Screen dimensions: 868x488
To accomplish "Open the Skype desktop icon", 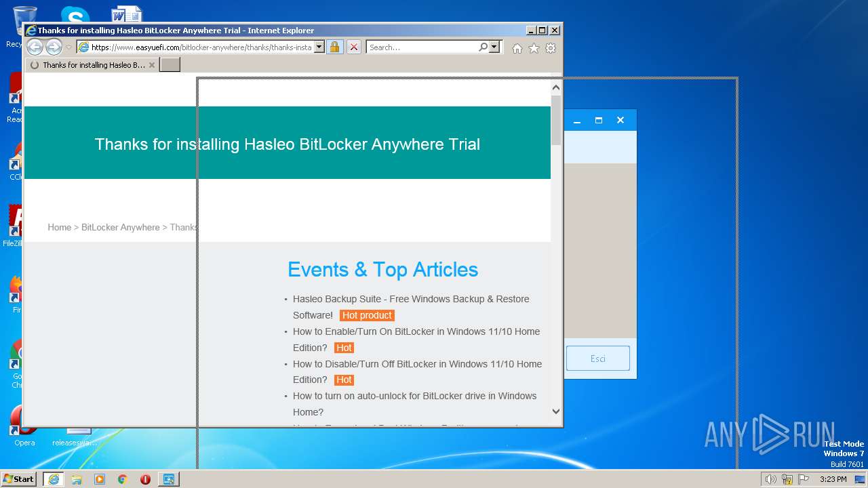I will (x=75, y=15).
